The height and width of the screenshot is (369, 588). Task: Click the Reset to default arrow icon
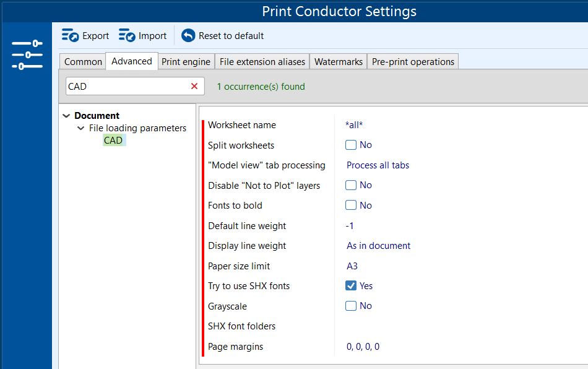click(188, 36)
